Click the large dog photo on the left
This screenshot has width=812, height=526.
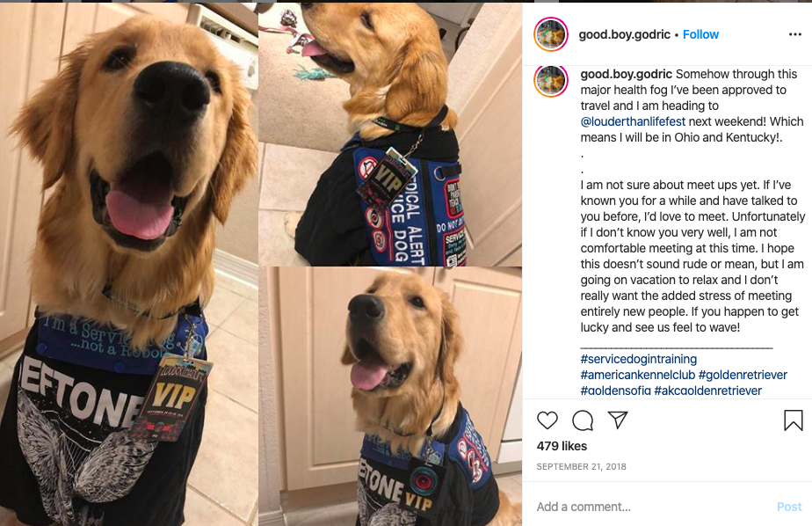pyautogui.click(x=129, y=264)
